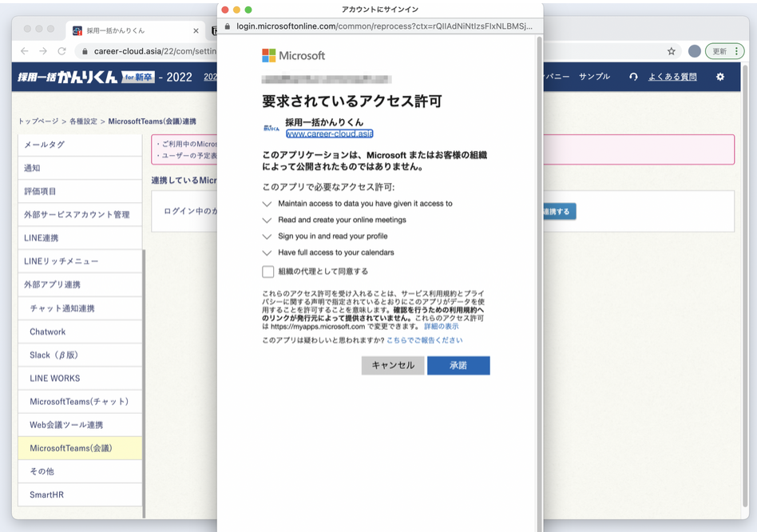
Task: Open 外部サービスアカウント管理 sidebar item
Action: click(80, 214)
